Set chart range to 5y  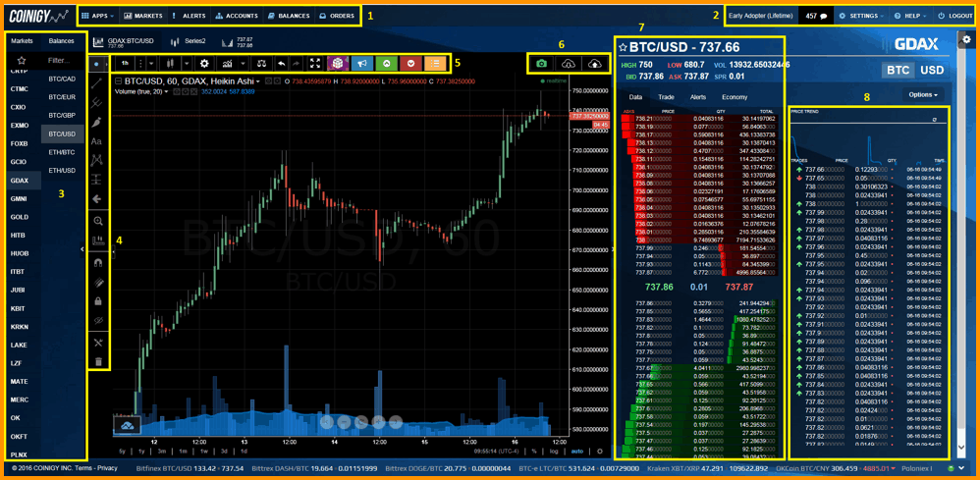pos(123,451)
